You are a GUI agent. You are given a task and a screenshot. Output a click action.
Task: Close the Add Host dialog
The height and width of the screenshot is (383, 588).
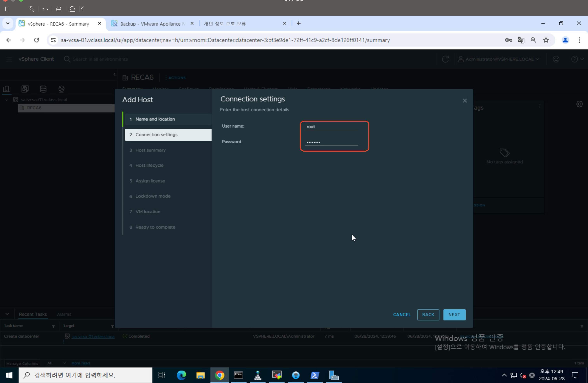[465, 101]
